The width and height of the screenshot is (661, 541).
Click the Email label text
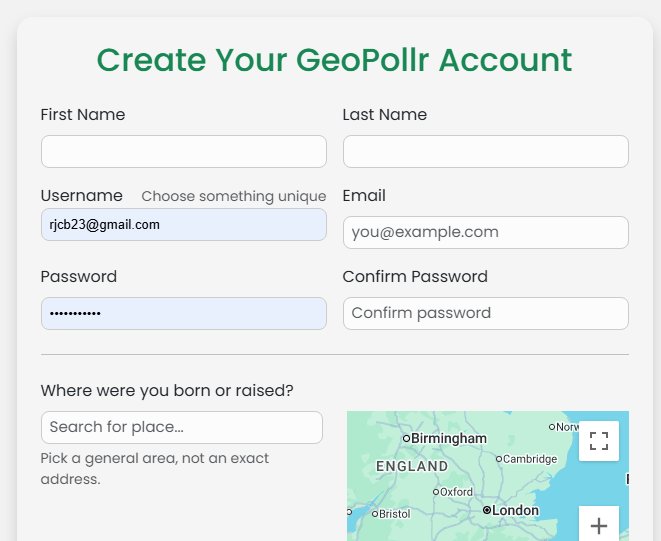click(364, 196)
